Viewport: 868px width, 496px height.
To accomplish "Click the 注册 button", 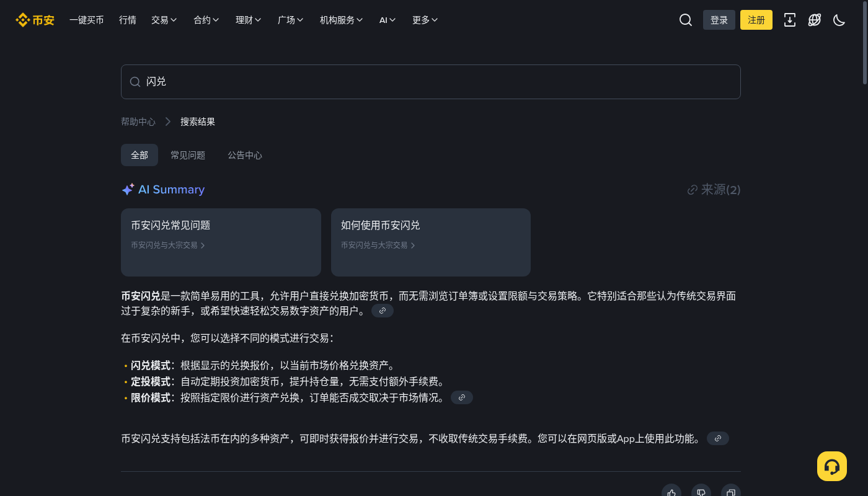I will [x=756, y=20].
